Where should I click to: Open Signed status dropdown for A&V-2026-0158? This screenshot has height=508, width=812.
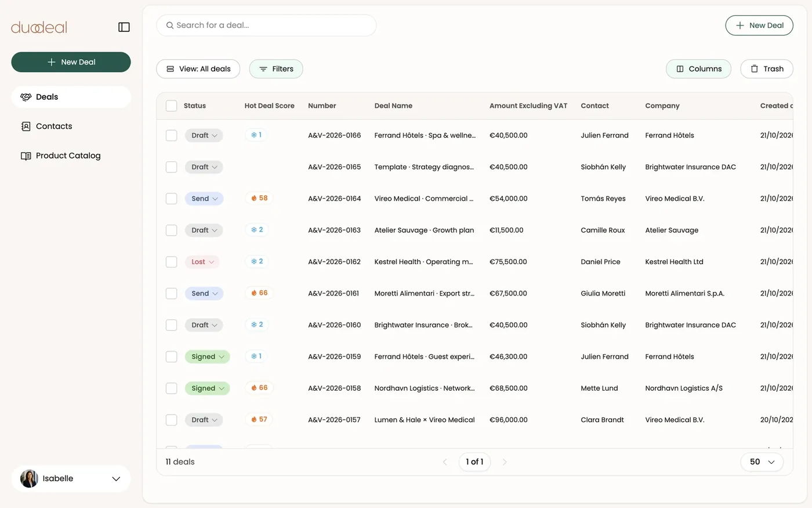pyautogui.click(x=208, y=388)
